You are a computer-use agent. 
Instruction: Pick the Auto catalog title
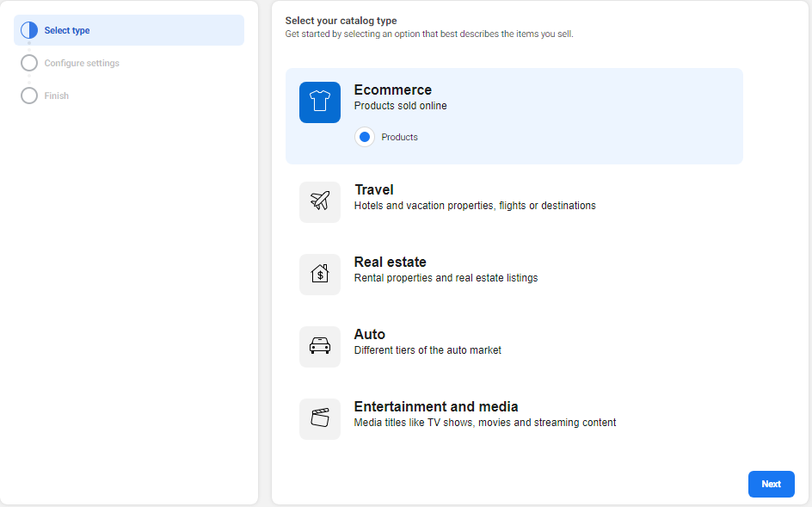pyautogui.click(x=369, y=334)
